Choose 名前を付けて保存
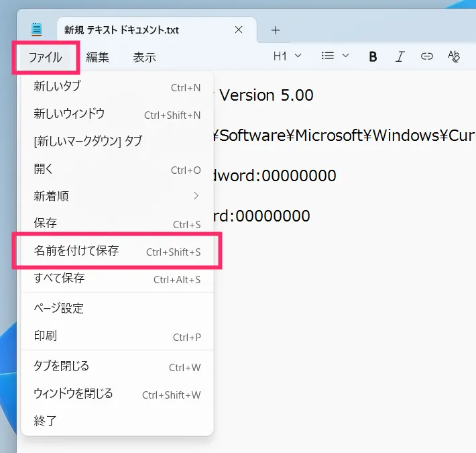Viewport: 476px width, 453px height. (x=117, y=251)
